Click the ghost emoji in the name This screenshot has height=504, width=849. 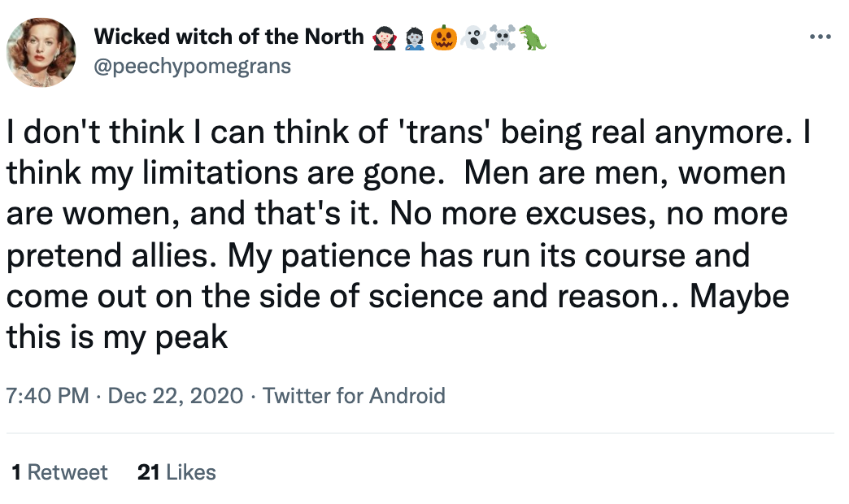click(x=474, y=37)
